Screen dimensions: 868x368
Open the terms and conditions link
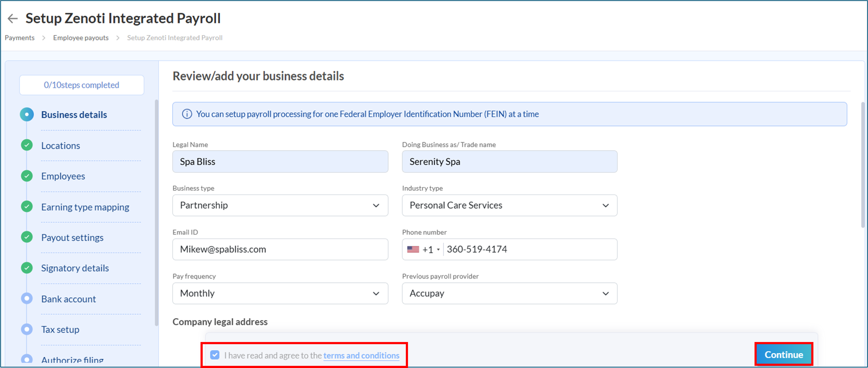pyautogui.click(x=361, y=355)
